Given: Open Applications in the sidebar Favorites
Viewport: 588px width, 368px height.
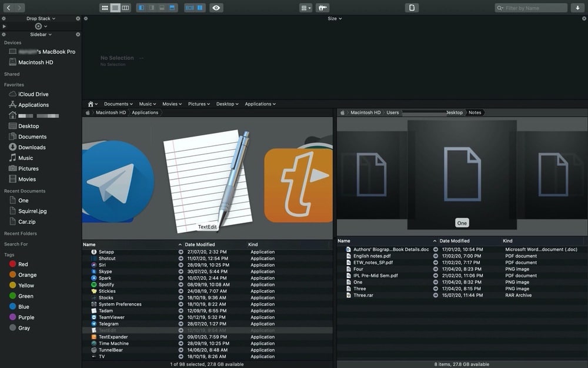Looking at the screenshot, I should click(34, 105).
